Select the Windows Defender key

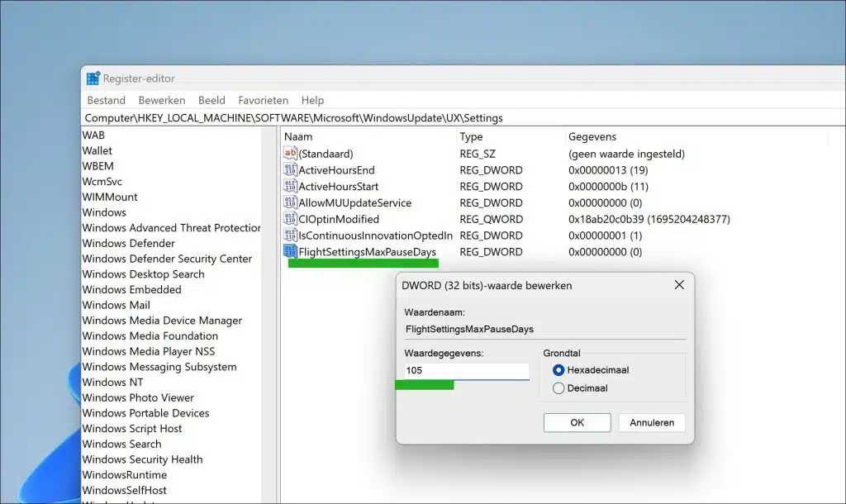[128, 244]
